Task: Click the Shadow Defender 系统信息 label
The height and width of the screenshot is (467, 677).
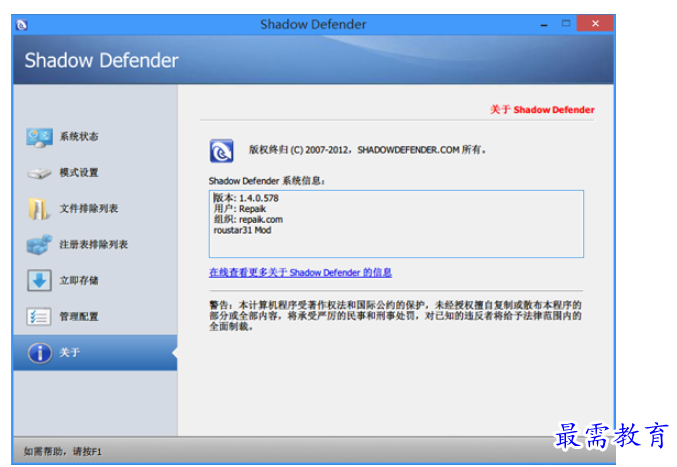Action: point(267,181)
